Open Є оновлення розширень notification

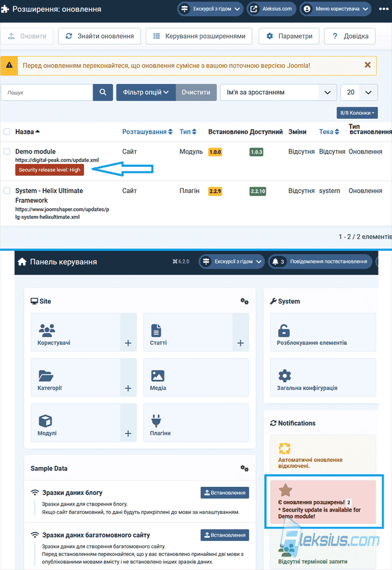coord(323,502)
